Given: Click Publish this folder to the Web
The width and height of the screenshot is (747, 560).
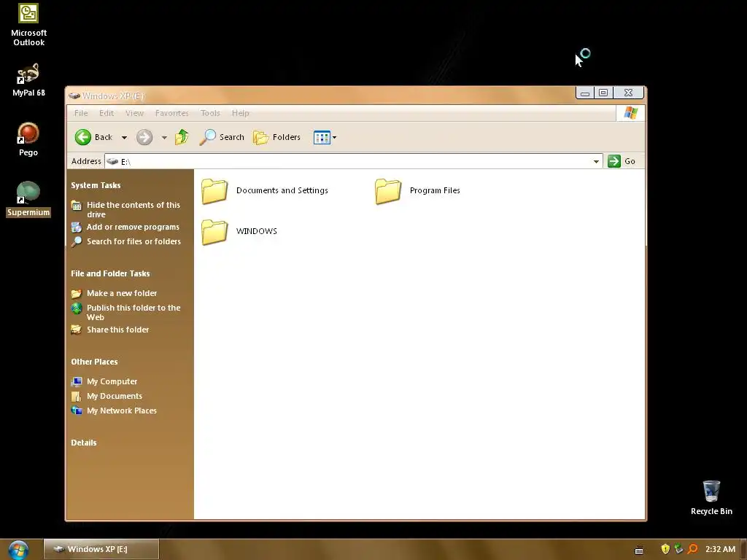Looking at the screenshot, I should (x=133, y=312).
